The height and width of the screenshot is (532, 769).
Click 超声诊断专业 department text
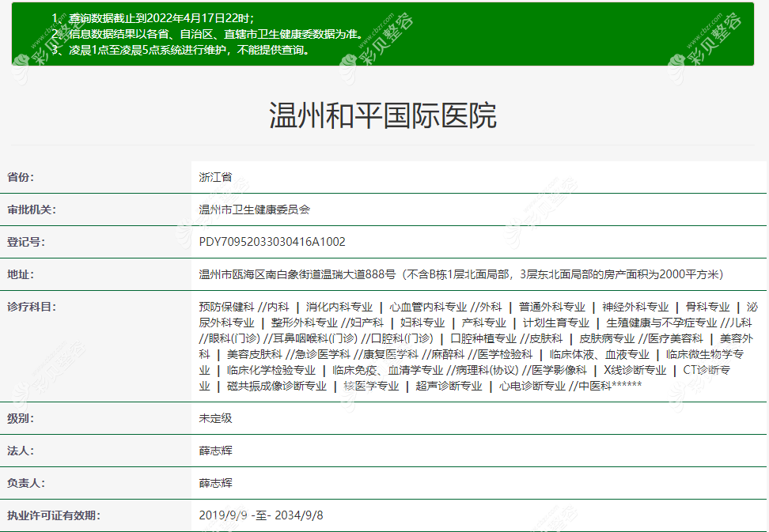pos(449,386)
